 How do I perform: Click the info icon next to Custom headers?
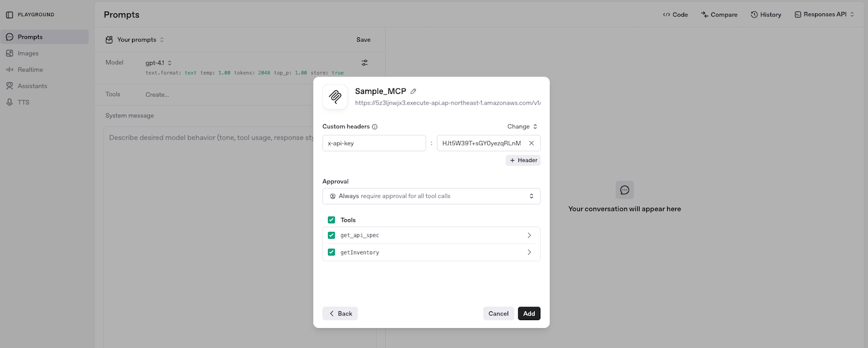point(374,127)
